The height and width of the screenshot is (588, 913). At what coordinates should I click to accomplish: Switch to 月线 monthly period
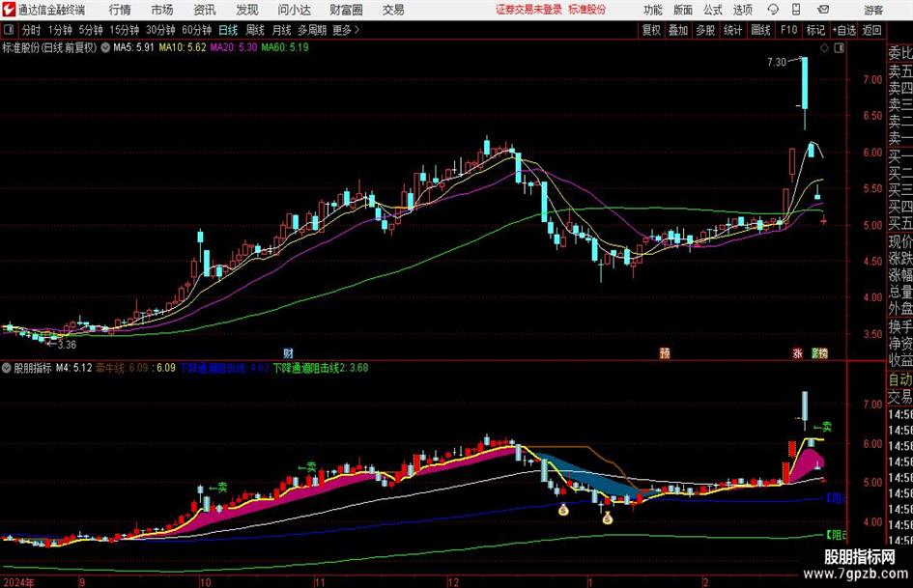[282, 30]
